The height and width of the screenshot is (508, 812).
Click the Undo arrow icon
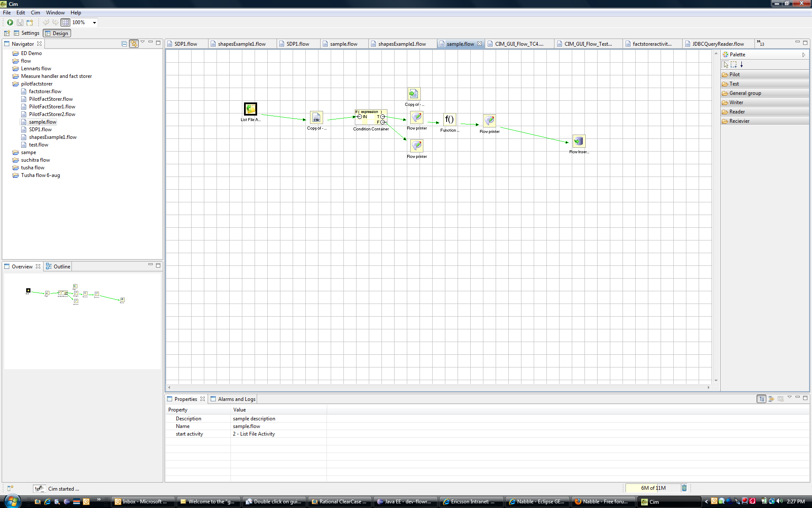[x=46, y=22]
